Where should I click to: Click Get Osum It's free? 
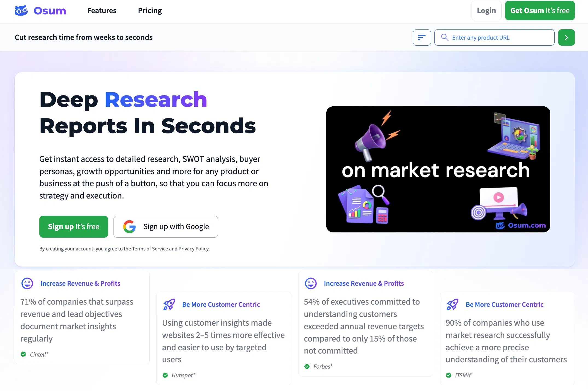(x=540, y=10)
